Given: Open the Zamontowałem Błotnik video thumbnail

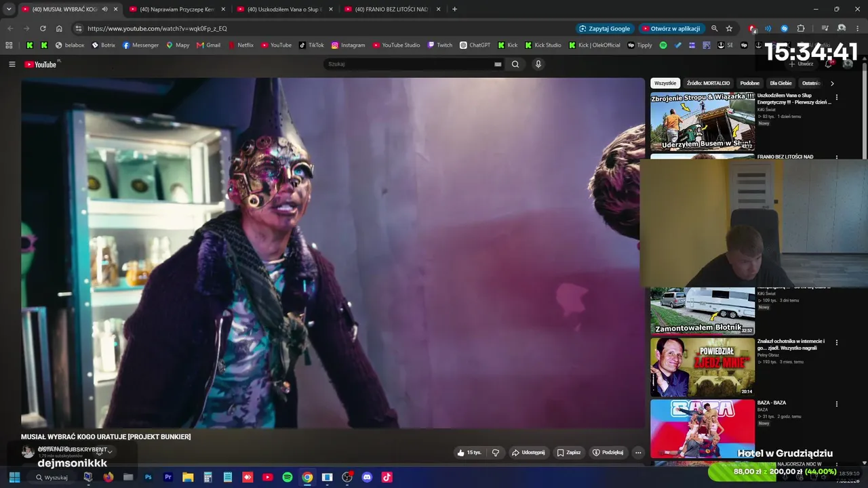Looking at the screenshot, I should click(x=703, y=311).
